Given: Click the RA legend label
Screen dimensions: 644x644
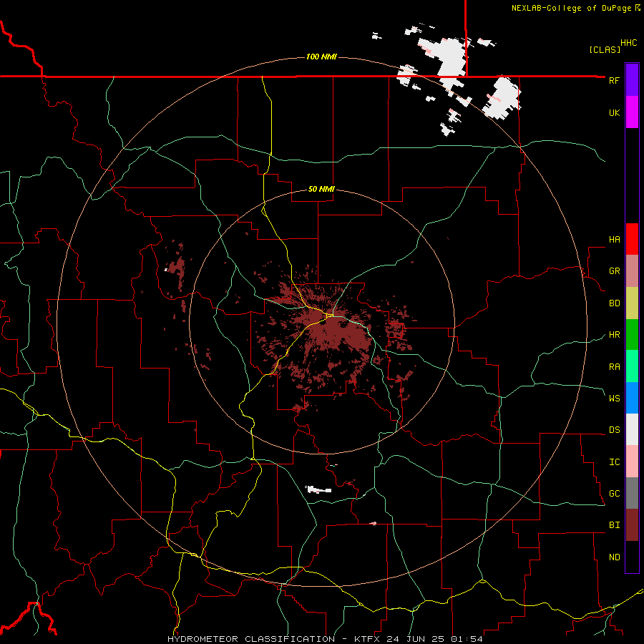Looking at the screenshot, I should pos(614,367).
